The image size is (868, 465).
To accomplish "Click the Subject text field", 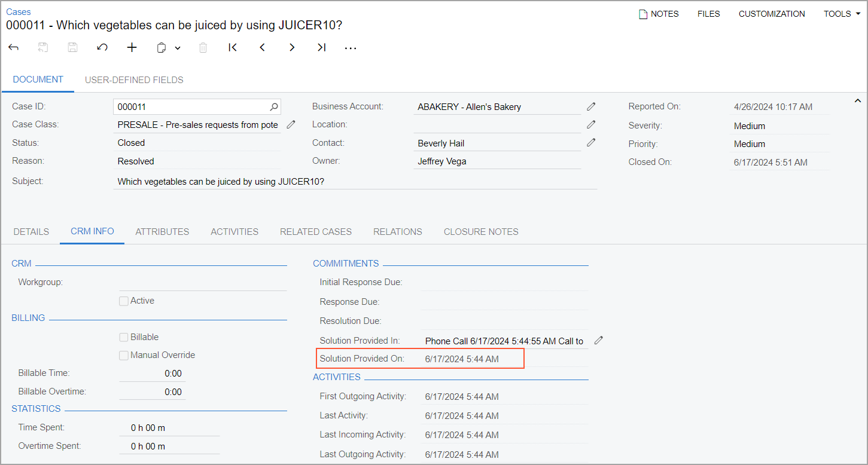I will tap(354, 181).
